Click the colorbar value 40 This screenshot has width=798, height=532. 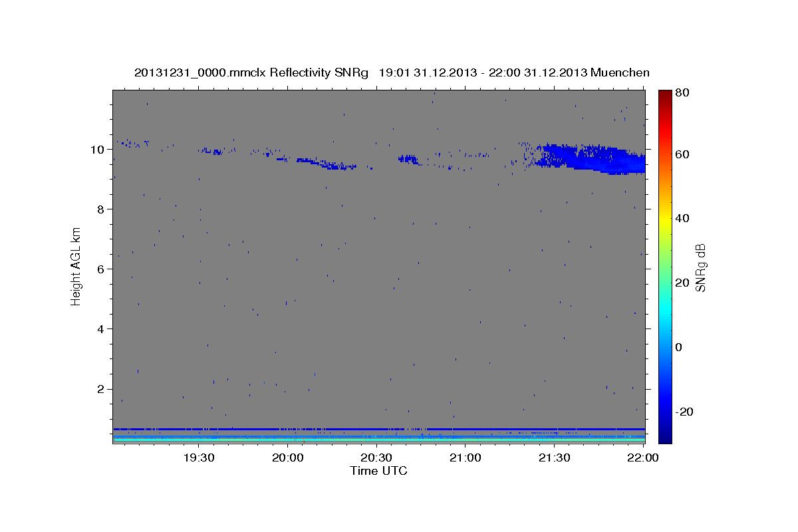[x=683, y=218]
